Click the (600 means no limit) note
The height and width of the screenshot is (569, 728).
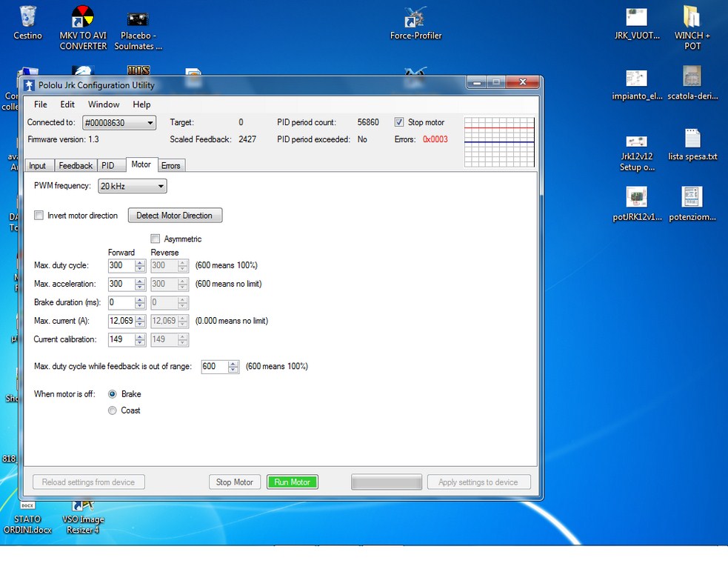228,284
